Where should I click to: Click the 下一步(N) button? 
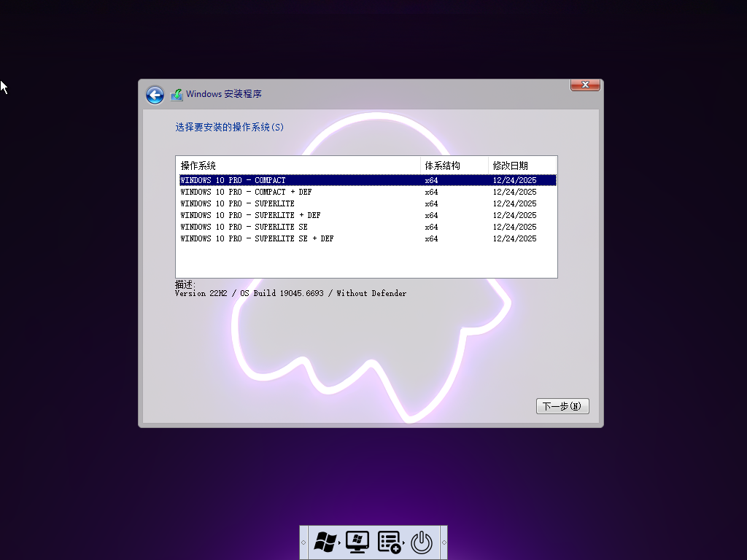tap(562, 406)
